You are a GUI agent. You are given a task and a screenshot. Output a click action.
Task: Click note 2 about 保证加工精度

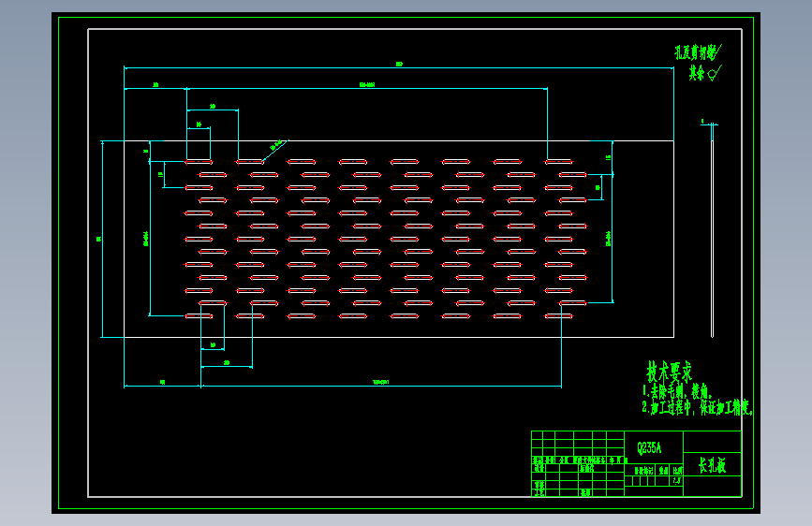(x=697, y=407)
